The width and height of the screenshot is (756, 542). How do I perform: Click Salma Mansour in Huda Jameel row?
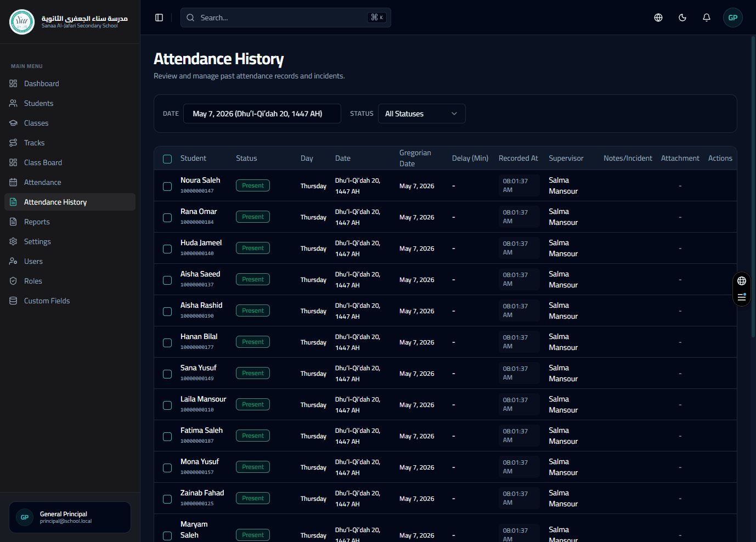point(563,248)
